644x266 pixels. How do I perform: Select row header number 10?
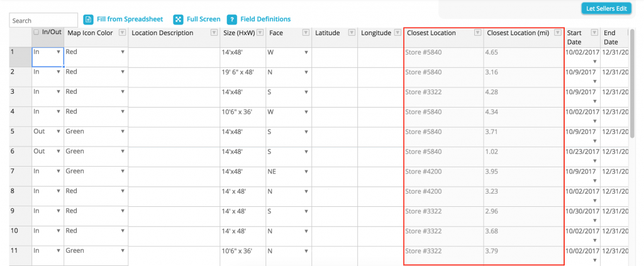pyautogui.click(x=21, y=236)
